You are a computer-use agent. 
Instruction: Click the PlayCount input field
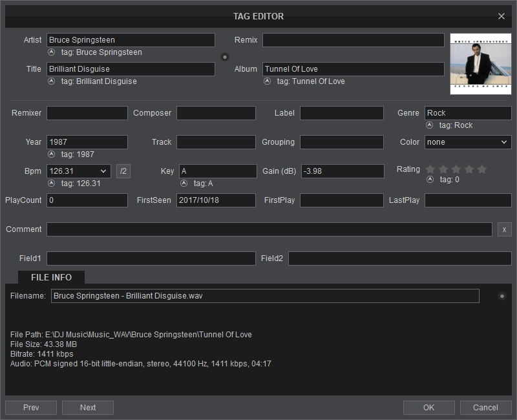[x=87, y=200]
